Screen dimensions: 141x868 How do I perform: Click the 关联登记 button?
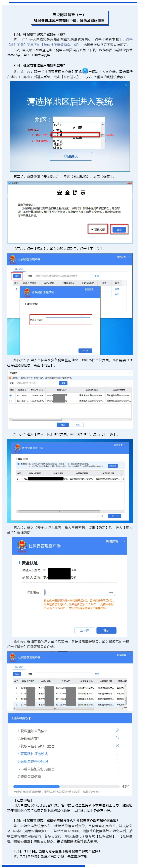[x=113, y=466]
